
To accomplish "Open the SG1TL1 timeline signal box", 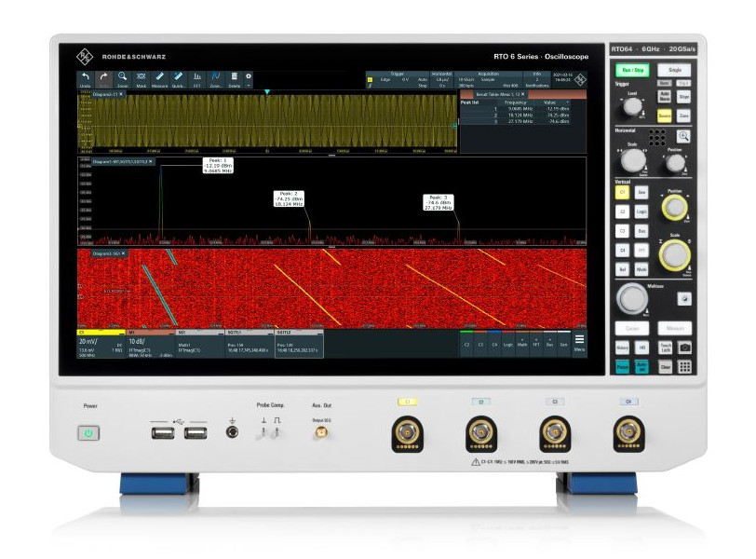I will [x=250, y=344].
